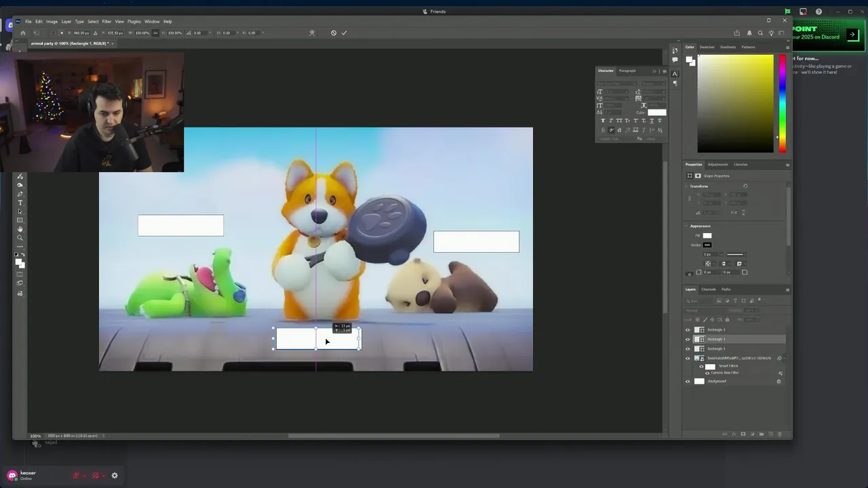Click the white rectangle above the crocodile
The height and width of the screenshot is (488, 868).
coord(180,226)
